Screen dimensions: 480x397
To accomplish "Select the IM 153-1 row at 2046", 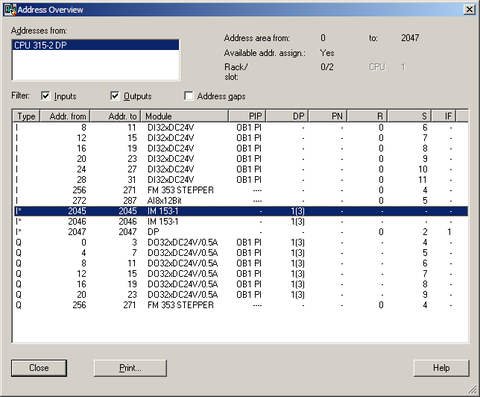I will [241, 222].
